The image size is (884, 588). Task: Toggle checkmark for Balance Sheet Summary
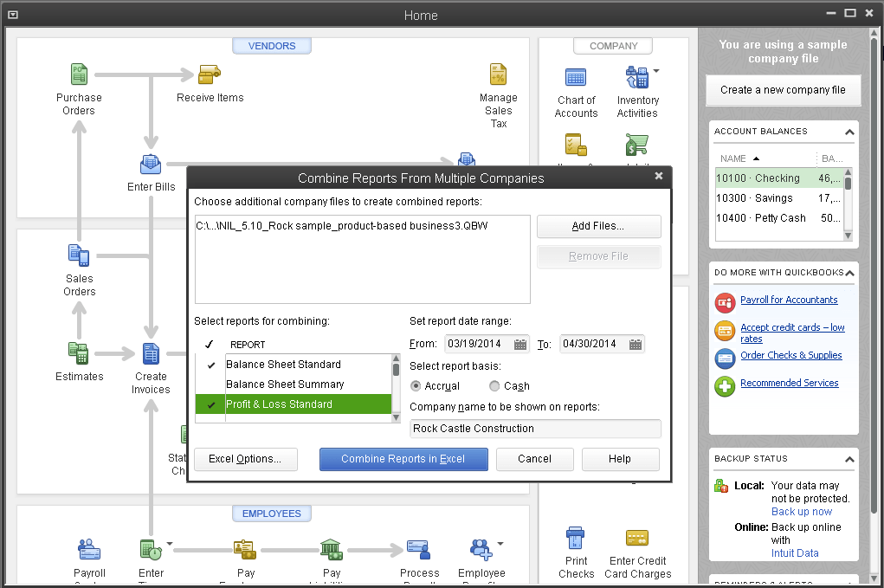click(211, 384)
